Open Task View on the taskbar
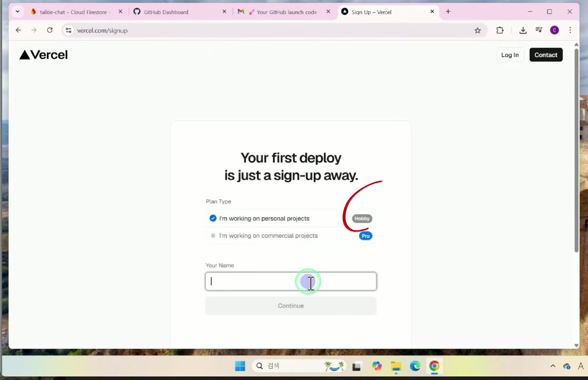Viewport: 588px width, 380px height. coord(357,366)
